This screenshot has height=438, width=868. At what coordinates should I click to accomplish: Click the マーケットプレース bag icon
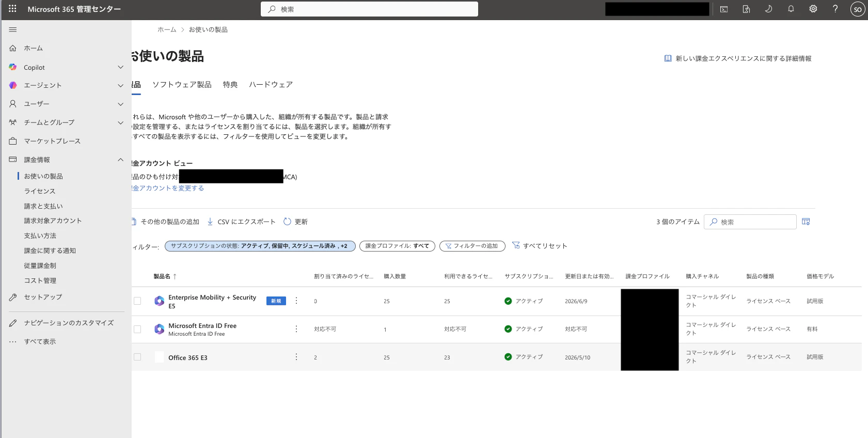pos(13,141)
